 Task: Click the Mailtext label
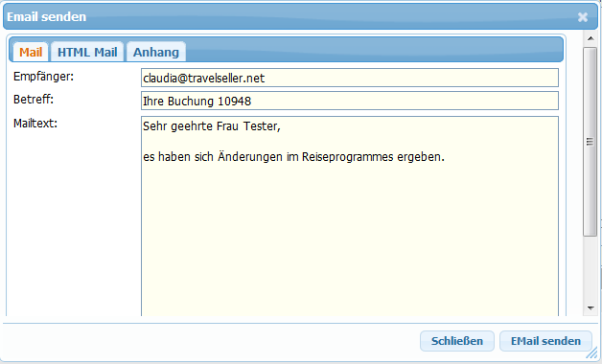coord(35,124)
